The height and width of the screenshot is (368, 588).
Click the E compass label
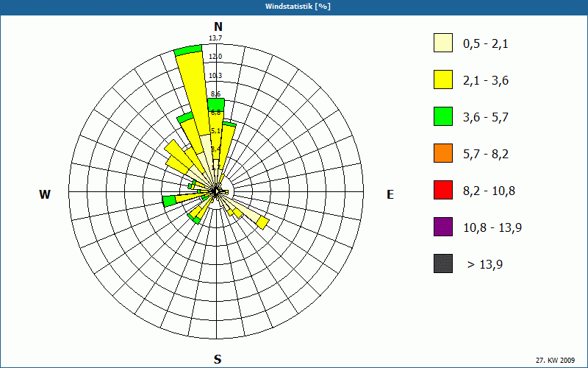(x=390, y=194)
